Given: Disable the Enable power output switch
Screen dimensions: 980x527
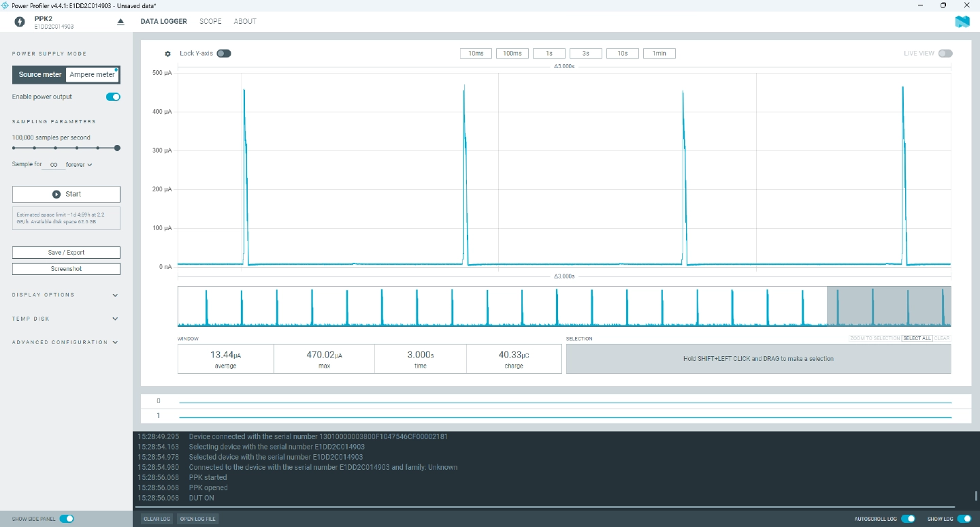Looking at the screenshot, I should [113, 97].
